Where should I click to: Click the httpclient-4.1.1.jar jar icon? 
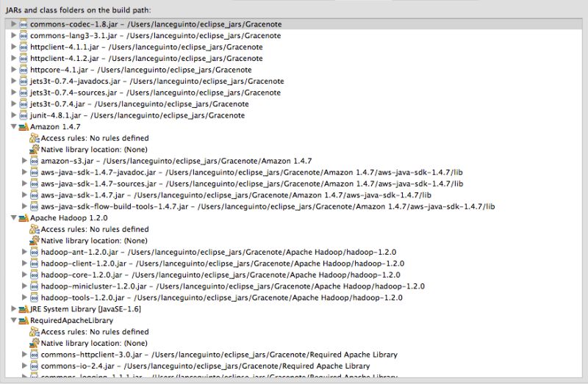coord(24,47)
